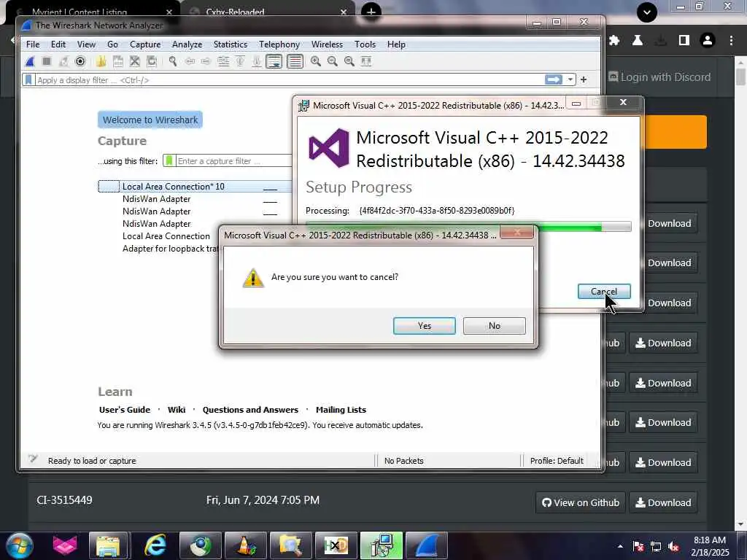This screenshot has width=747, height=560.
Task: Click Welcome to Wireshark banner
Action: point(150,120)
